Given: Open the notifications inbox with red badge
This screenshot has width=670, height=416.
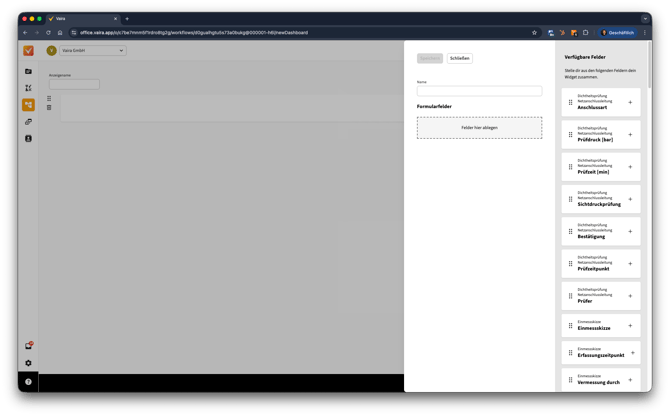Looking at the screenshot, I should pos(29,346).
